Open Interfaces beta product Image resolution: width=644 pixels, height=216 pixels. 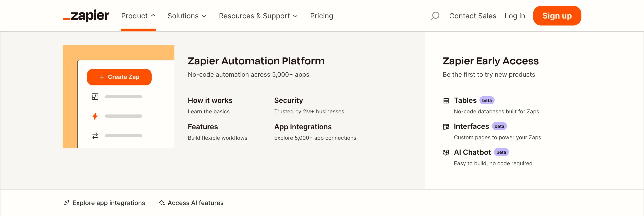pos(471,126)
